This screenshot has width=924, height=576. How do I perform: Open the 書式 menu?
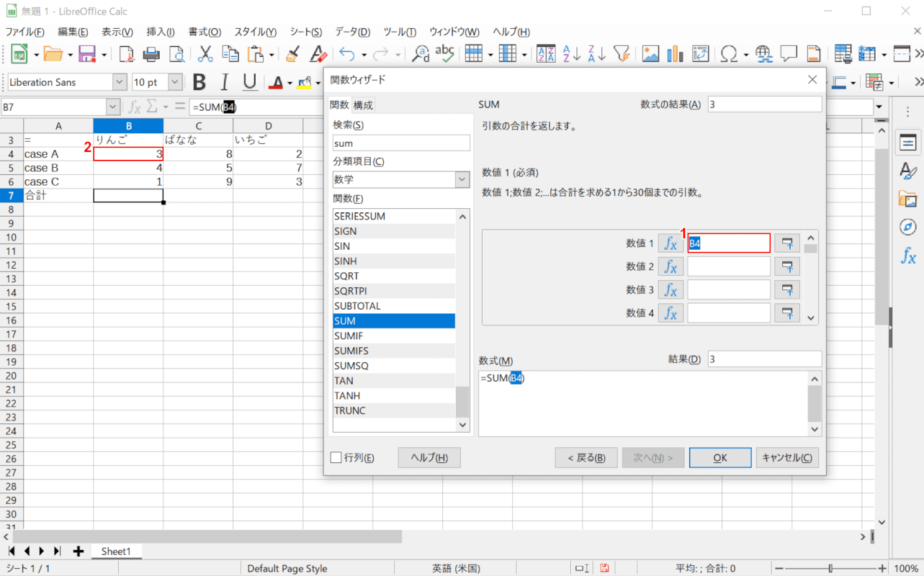[205, 32]
